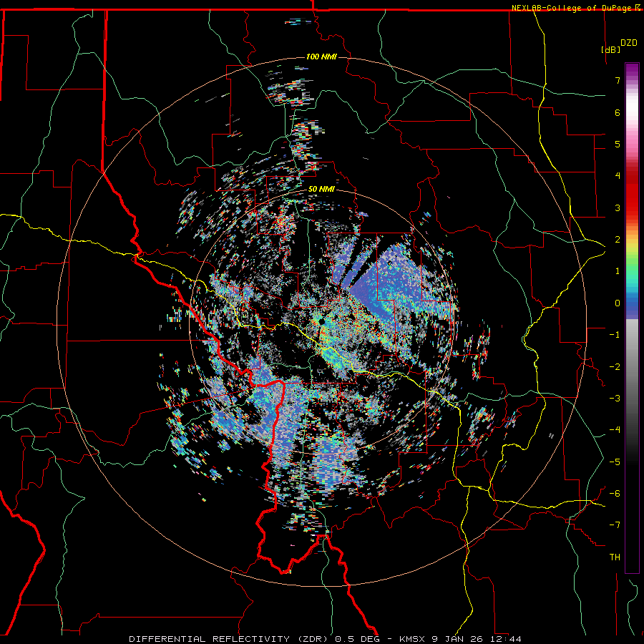
Task: Click the -6 value on color scale
Action: pos(615,494)
